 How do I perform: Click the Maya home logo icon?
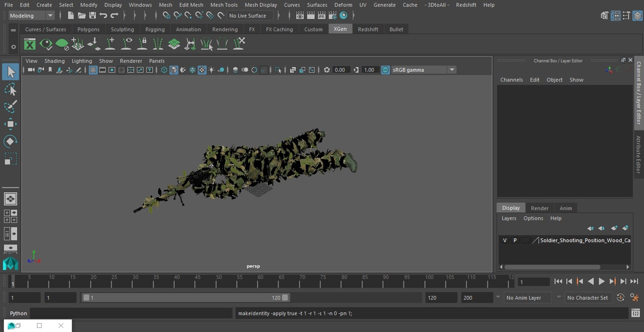tap(10, 263)
